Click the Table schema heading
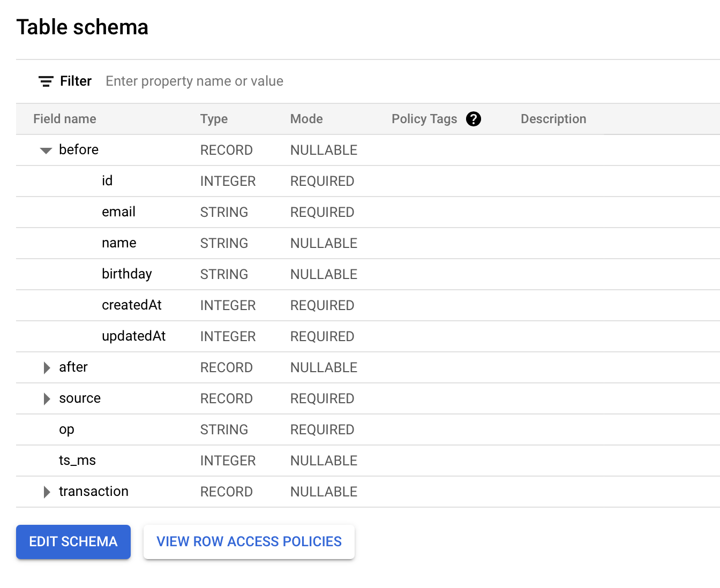The image size is (720, 588). coord(82,27)
